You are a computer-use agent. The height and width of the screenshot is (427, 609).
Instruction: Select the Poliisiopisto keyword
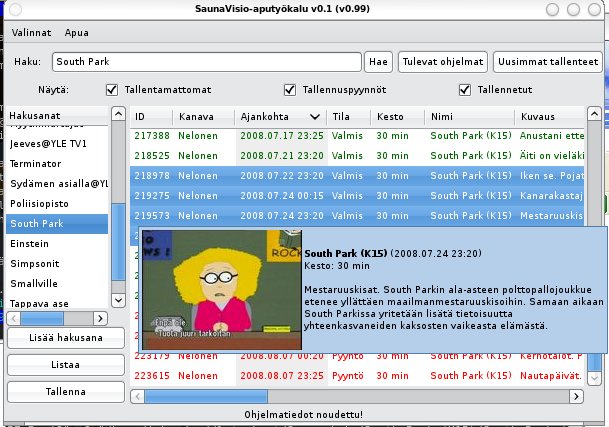(57, 204)
